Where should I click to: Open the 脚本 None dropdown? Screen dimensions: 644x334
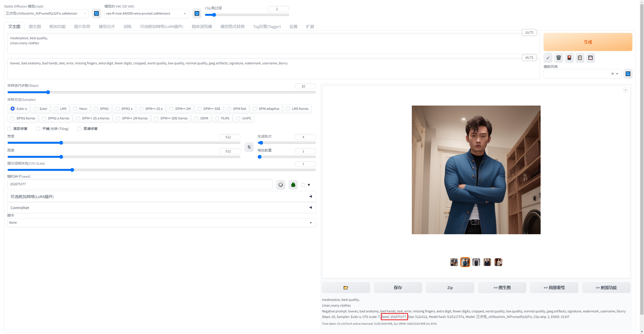[161, 223]
